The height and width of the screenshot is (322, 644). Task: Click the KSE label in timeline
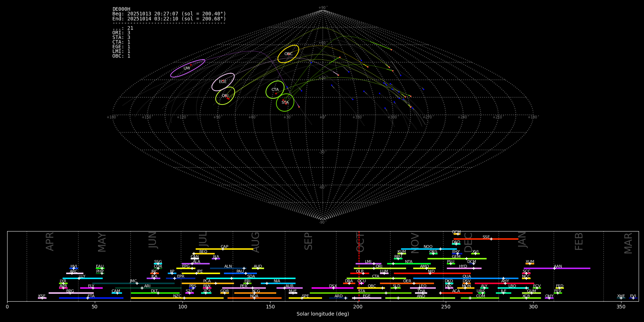(x=42, y=296)
